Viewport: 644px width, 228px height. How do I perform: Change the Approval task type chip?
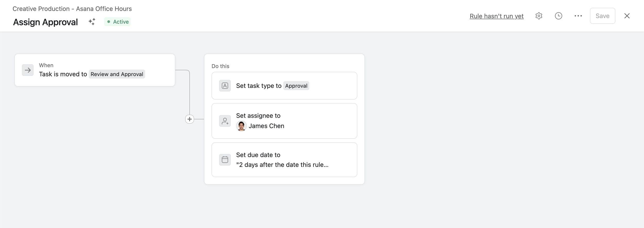coord(296,86)
